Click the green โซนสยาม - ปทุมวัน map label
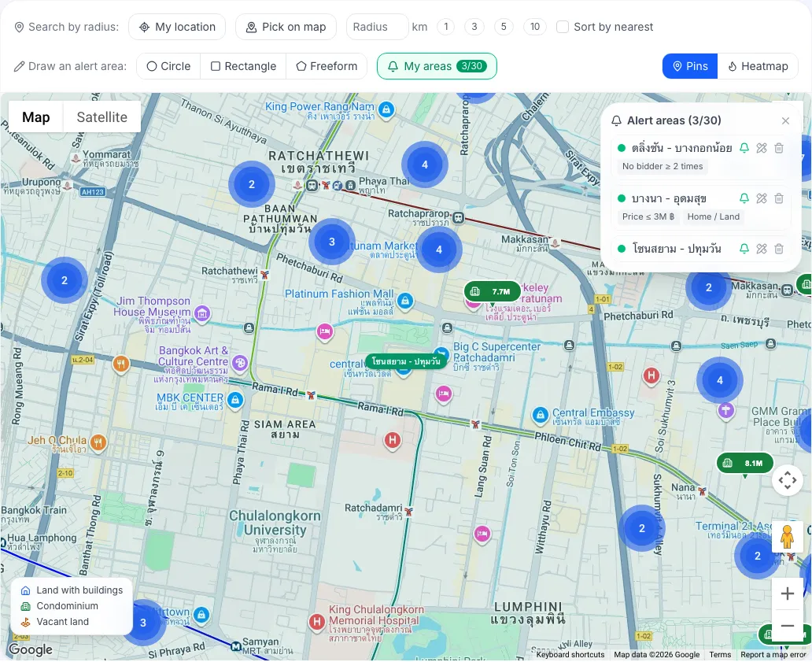 point(405,361)
